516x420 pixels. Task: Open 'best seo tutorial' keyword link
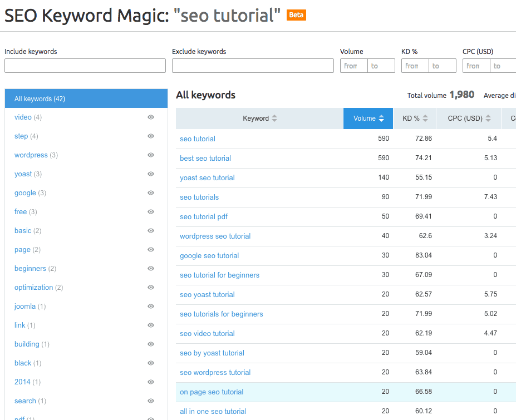205,159
